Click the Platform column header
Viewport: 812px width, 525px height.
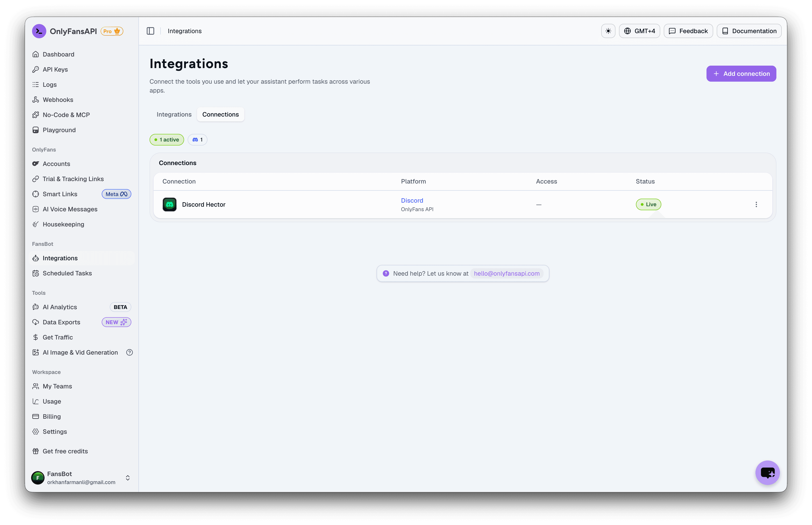click(x=413, y=181)
